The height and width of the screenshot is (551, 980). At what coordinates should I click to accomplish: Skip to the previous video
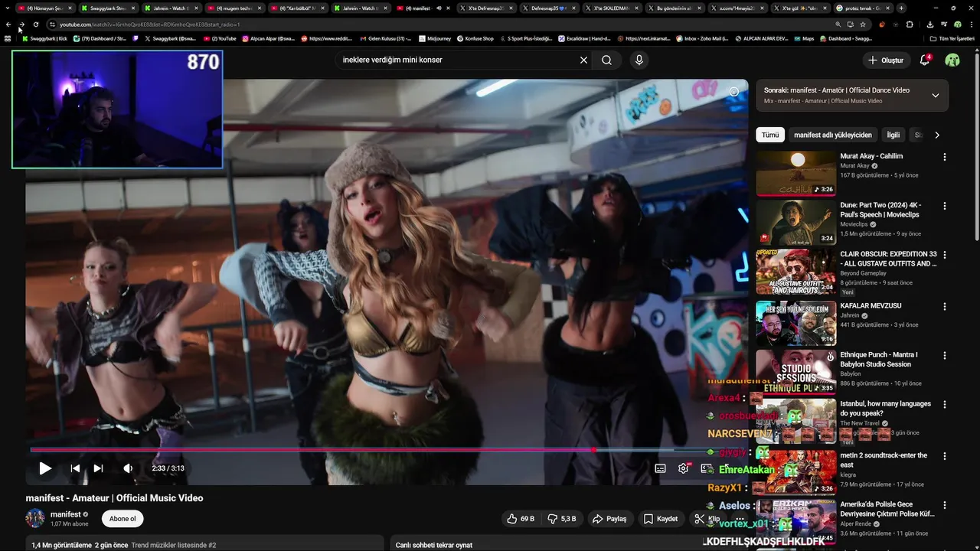click(75, 468)
